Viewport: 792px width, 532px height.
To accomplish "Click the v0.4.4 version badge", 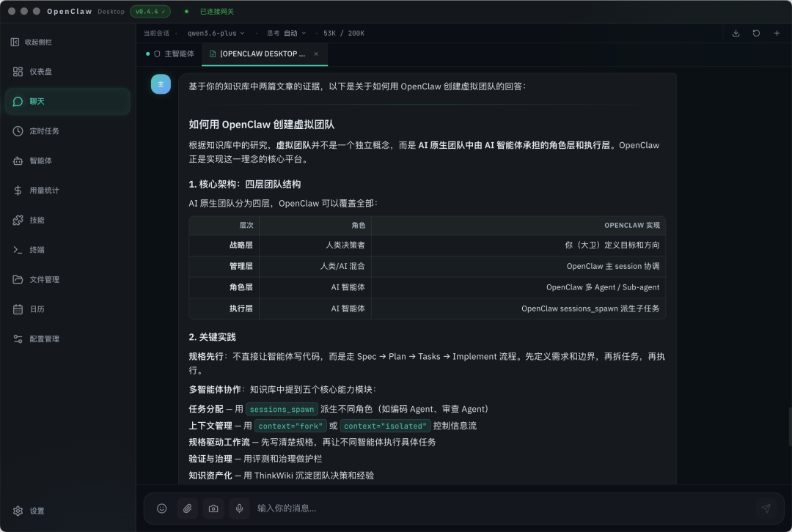I will coord(150,11).
